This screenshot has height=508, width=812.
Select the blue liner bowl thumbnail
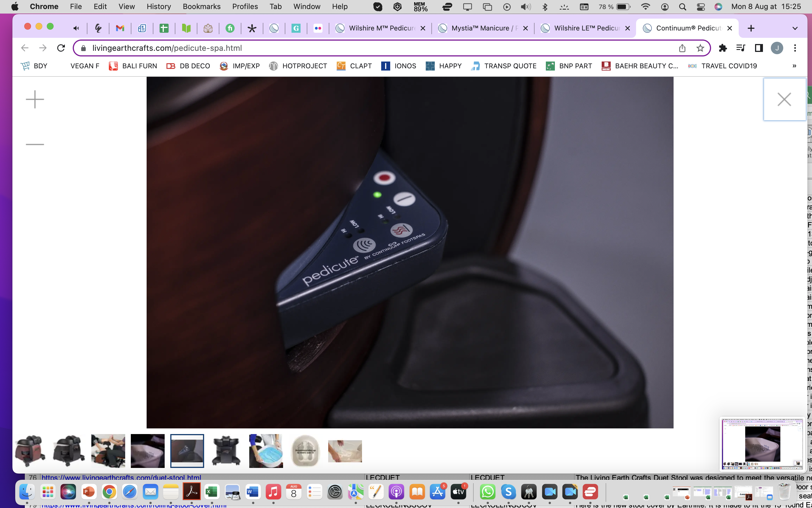(266, 451)
